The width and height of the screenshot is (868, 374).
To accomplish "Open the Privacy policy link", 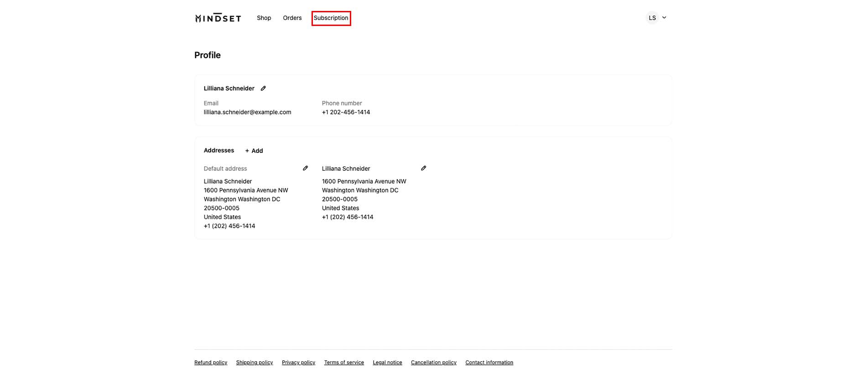I will 298,363.
